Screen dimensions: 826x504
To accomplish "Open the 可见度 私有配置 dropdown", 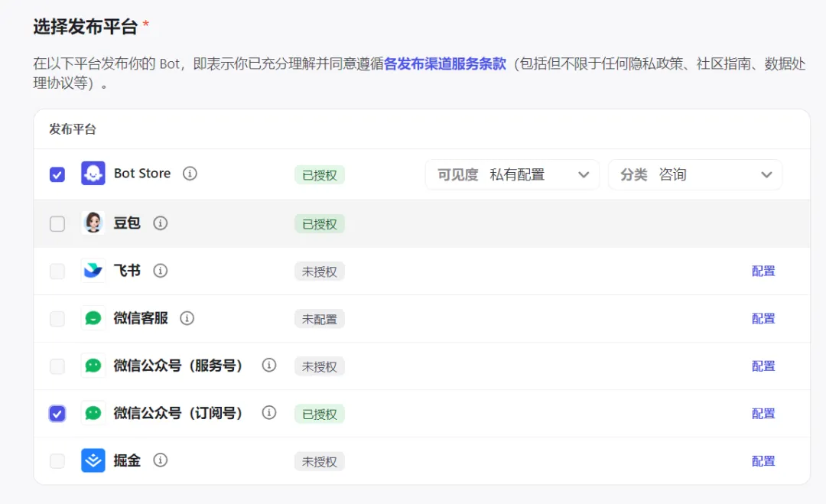I will [x=512, y=175].
